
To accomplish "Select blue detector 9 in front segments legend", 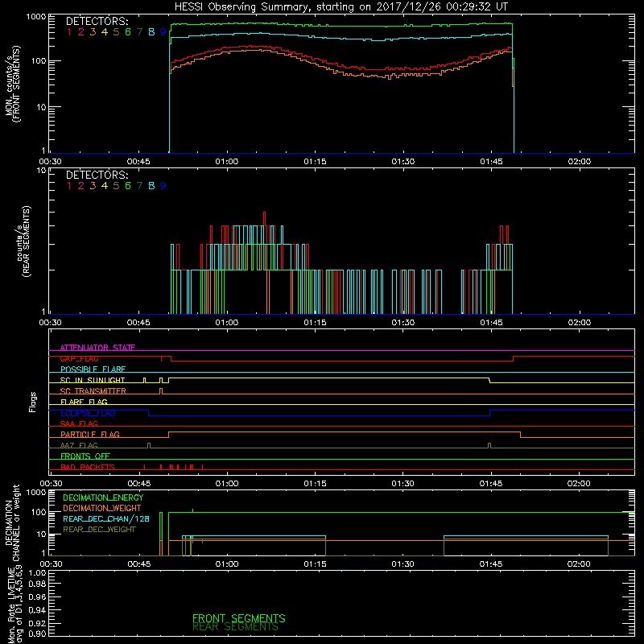I will [x=163, y=31].
